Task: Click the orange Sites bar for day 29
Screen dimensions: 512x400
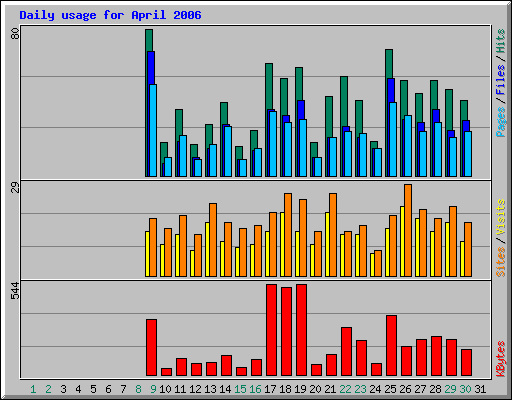Action: click(453, 241)
